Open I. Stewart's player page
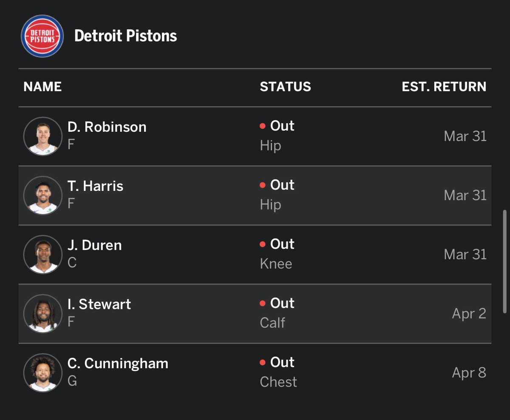The image size is (510, 420). (99, 304)
